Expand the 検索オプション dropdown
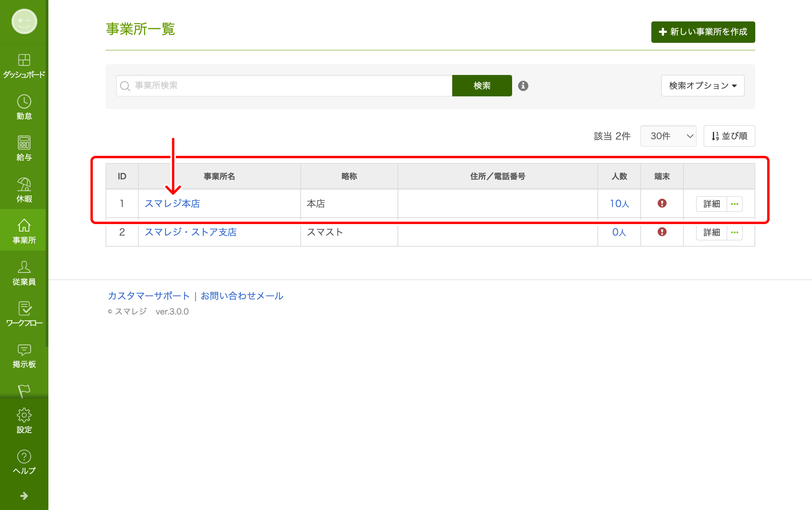Image resolution: width=812 pixels, height=510 pixels. point(703,86)
